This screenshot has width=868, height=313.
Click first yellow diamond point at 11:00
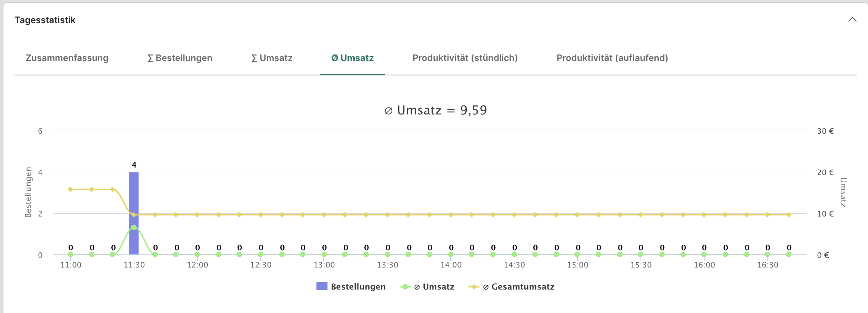(70, 189)
